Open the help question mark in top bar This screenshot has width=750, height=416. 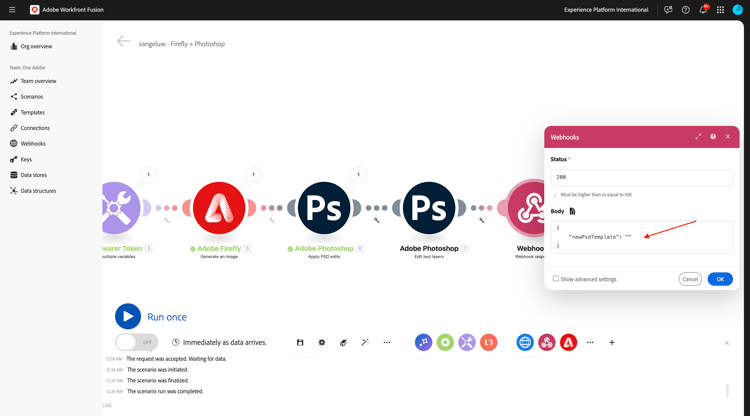[x=685, y=10]
